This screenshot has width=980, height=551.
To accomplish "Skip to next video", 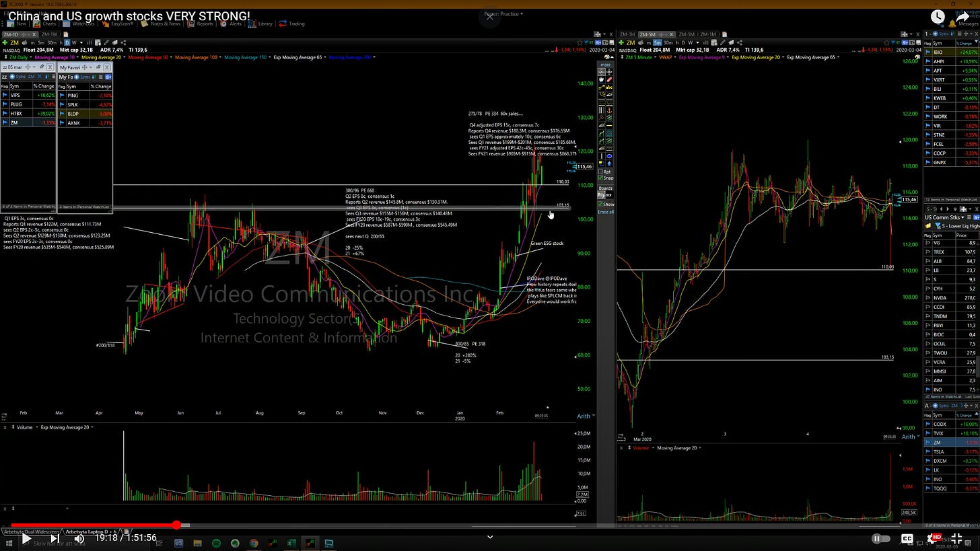I will tap(55, 538).
